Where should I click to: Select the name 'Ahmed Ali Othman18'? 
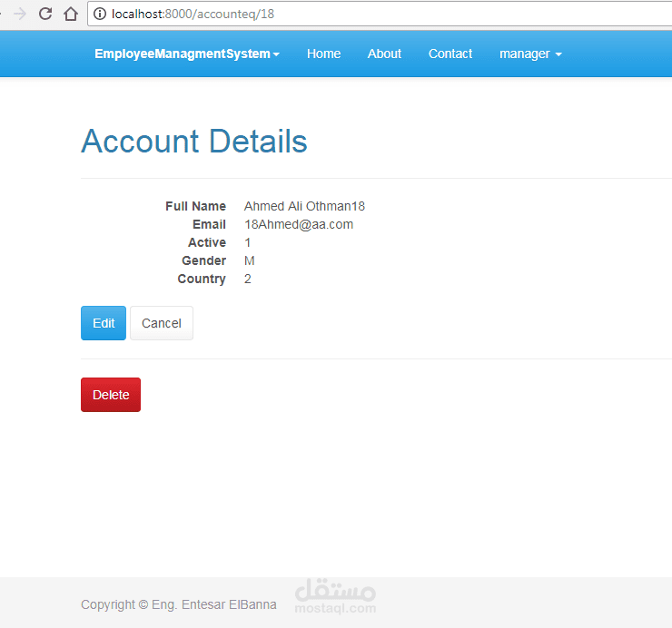point(304,206)
